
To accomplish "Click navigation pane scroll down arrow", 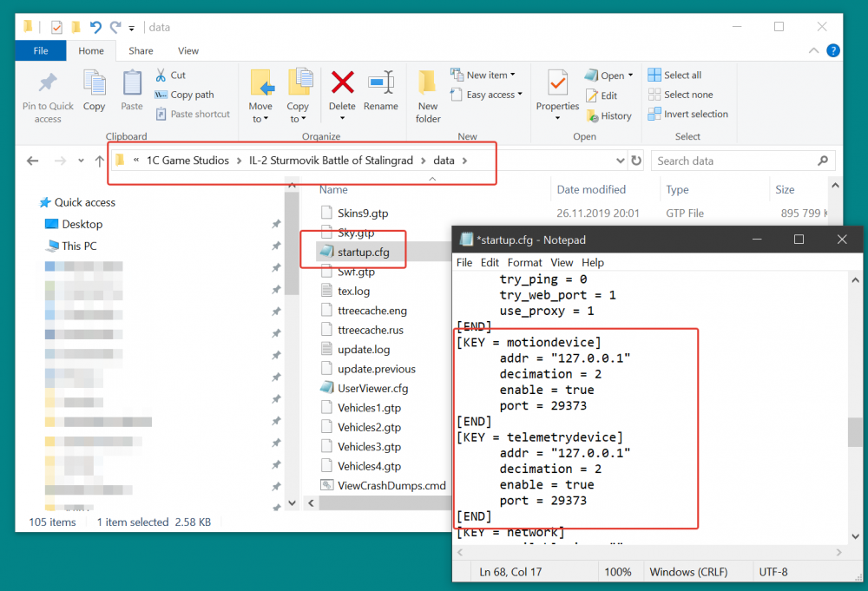I will click(293, 503).
